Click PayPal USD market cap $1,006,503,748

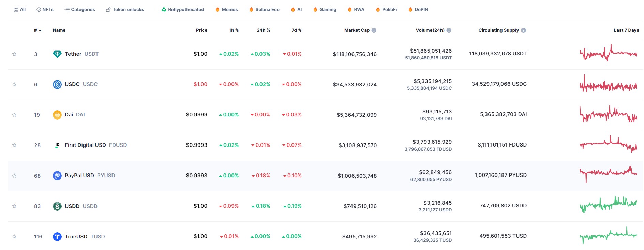tap(357, 176)
